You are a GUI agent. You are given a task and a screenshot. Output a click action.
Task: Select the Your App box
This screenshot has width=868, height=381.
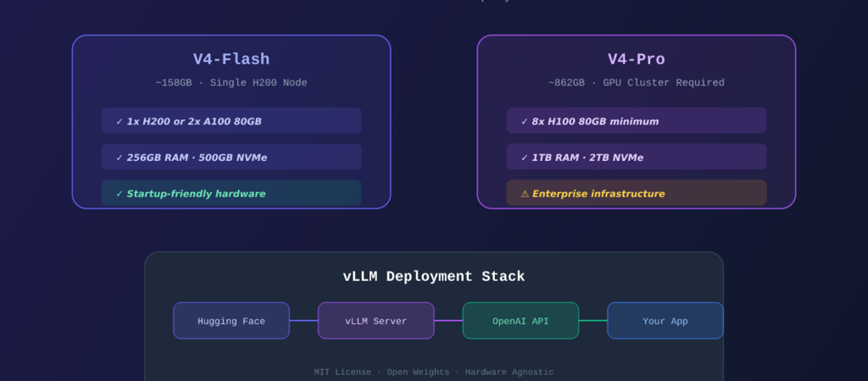[665, 321]
